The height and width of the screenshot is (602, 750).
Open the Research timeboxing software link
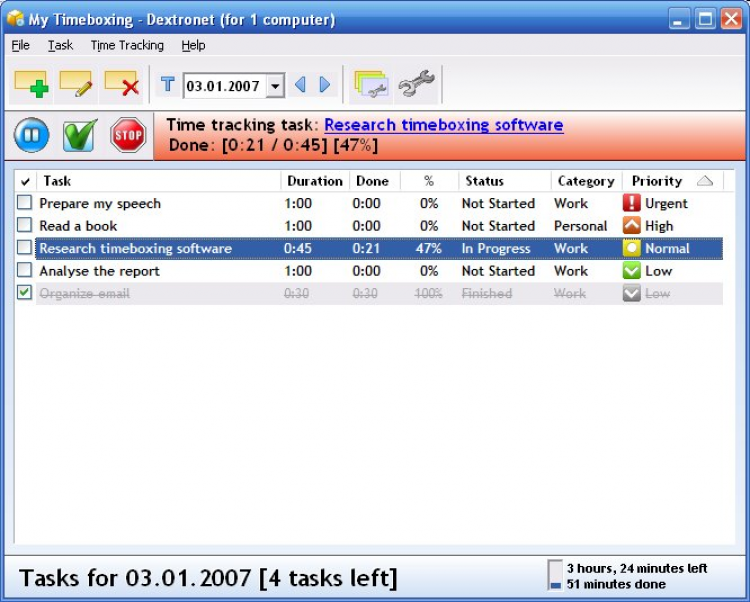(443, 125)
